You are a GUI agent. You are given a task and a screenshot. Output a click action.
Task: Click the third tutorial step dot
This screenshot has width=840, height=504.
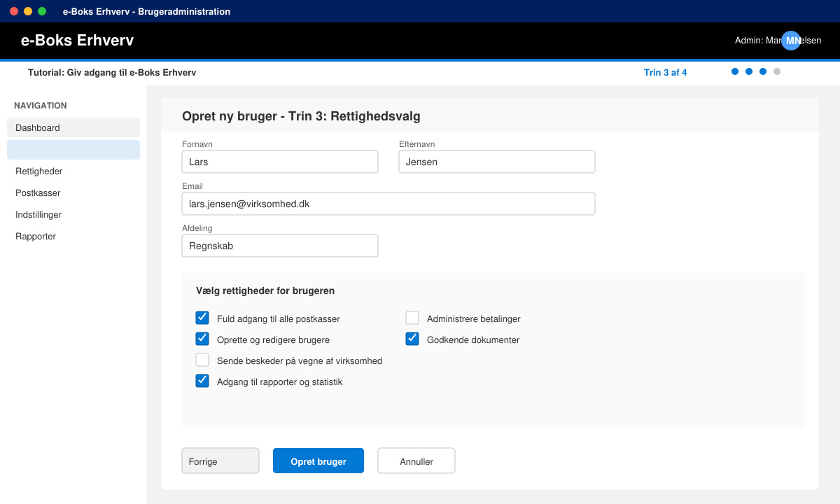(763, 71)
